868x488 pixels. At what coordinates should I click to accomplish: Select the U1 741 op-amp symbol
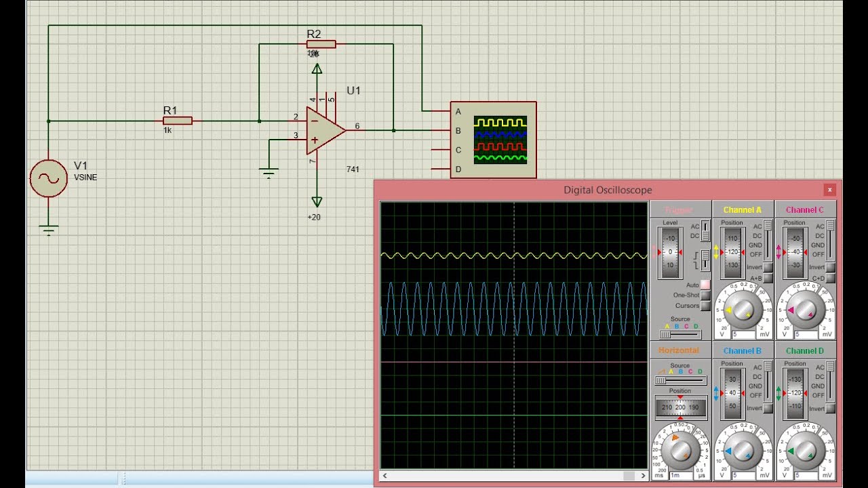(x=325, y=130)
